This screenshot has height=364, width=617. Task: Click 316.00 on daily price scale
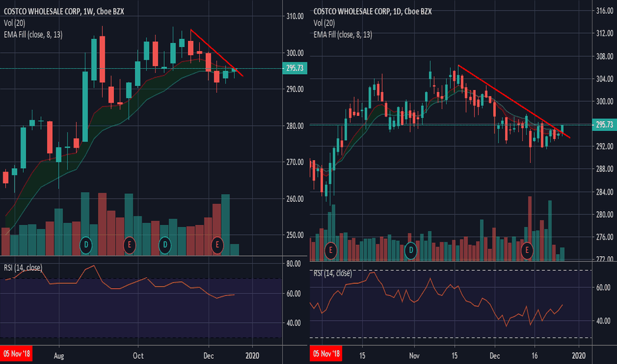[x=605, y=11]
